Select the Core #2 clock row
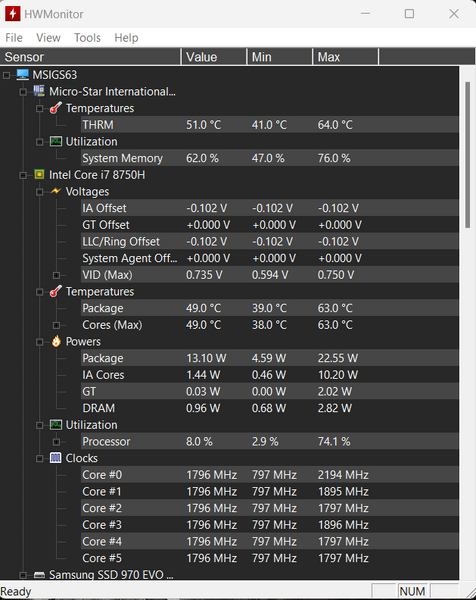This screenshot has width=476, height=600. tap(270, 508)
